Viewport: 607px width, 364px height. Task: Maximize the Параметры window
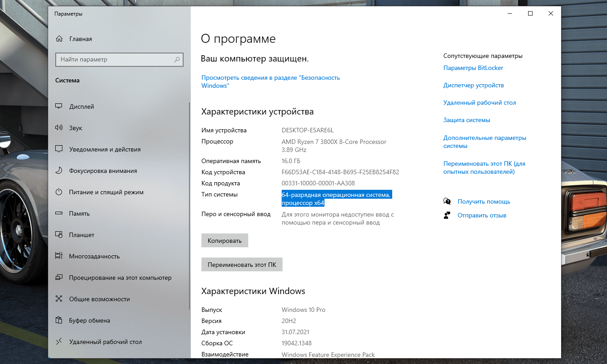(530, 14)
